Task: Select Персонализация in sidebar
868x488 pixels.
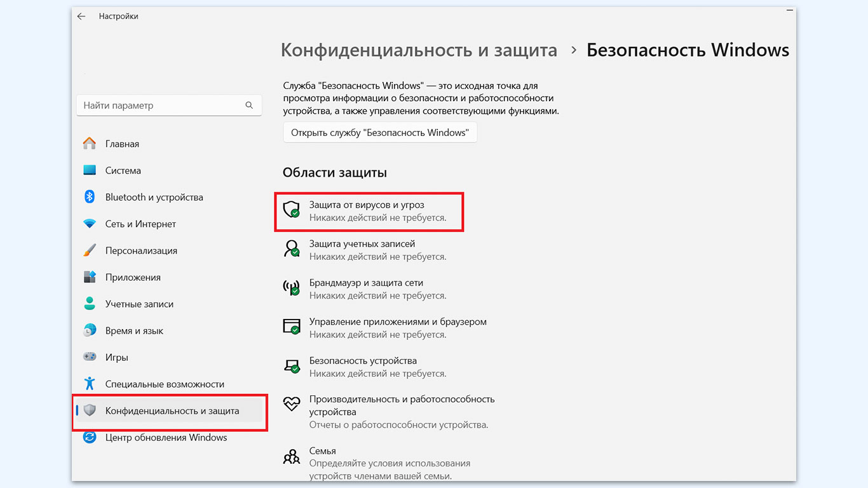Action: tap(168, 250)
